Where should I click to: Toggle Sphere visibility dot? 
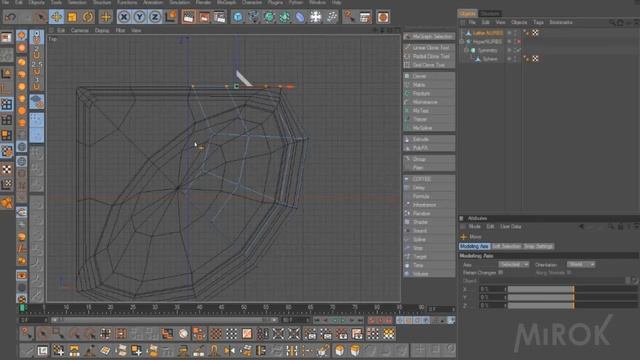(x=509, y=58)
